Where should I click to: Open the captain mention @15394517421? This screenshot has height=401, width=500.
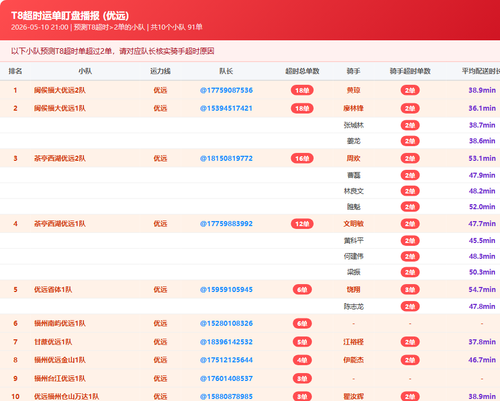coord(226,108)
